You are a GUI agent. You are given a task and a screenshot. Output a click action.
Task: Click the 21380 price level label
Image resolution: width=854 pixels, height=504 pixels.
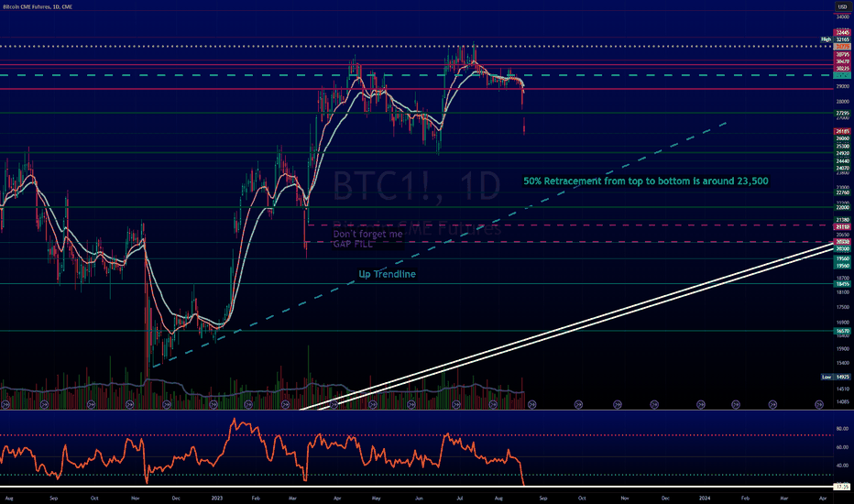point(843,220)
